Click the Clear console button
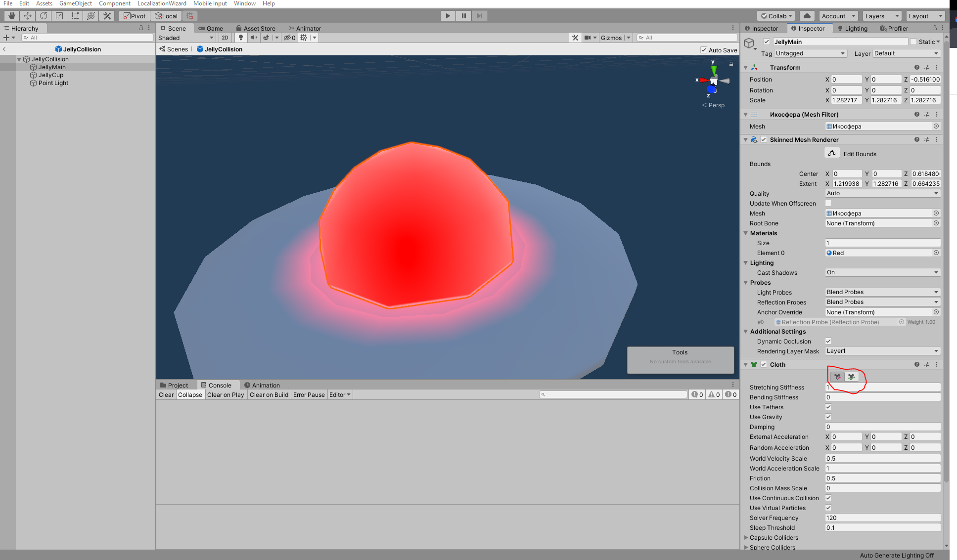957x560 pixels. point(166,394)
